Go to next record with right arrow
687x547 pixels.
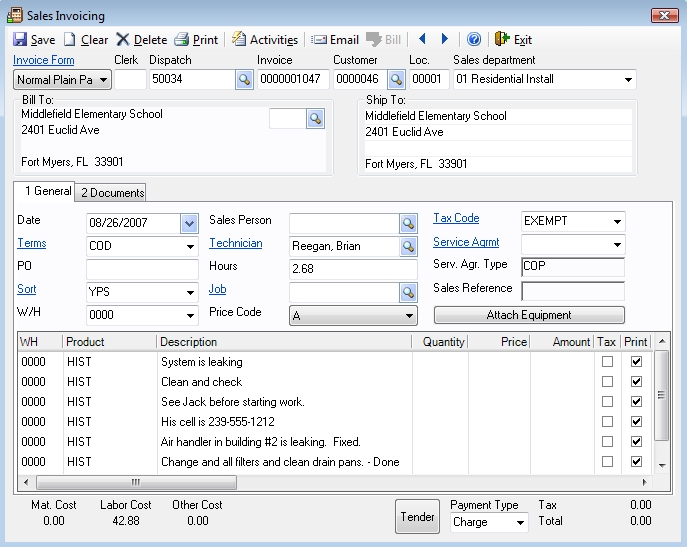(445, 40)
